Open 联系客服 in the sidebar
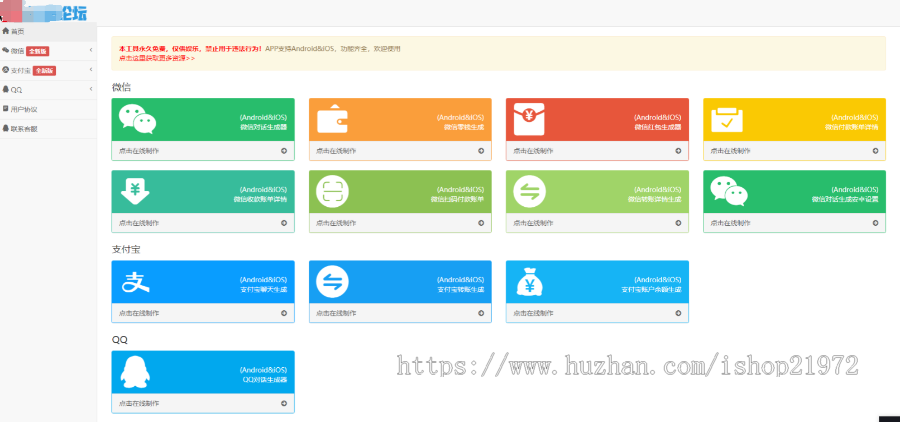The width and height of the screenshot is (900, 422). point(48,129)
